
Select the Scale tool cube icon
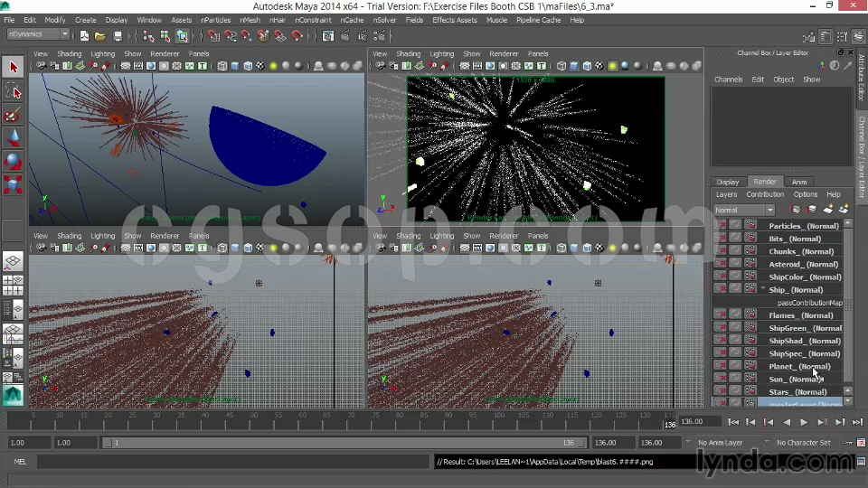click(x=14, y=184)
